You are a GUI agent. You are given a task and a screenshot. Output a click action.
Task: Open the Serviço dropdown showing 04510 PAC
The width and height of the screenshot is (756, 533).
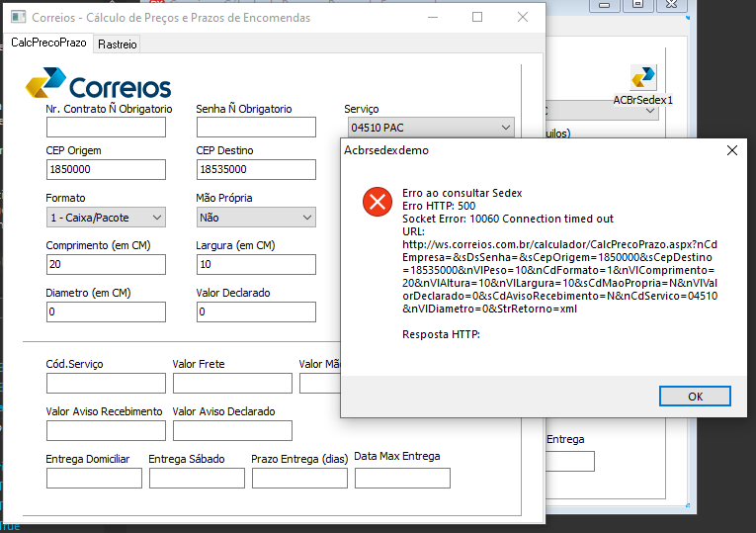(431, 128)
